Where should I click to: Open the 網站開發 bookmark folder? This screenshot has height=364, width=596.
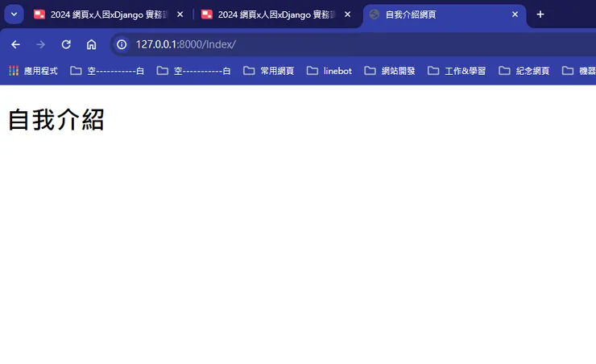pos(390,71)
